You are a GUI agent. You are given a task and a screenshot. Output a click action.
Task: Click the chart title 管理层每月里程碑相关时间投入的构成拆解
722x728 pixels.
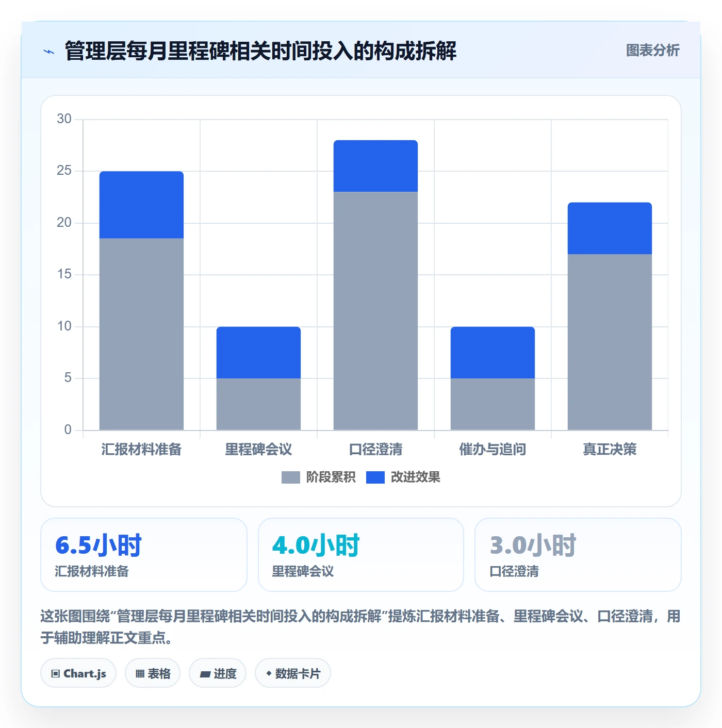pos(260,51)
